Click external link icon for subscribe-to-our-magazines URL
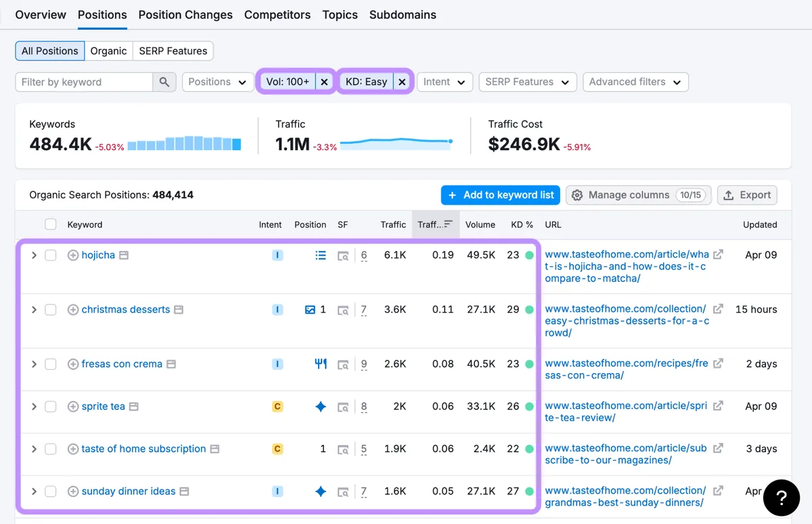Viewport: 812px width, 524px height. (718, 448)
